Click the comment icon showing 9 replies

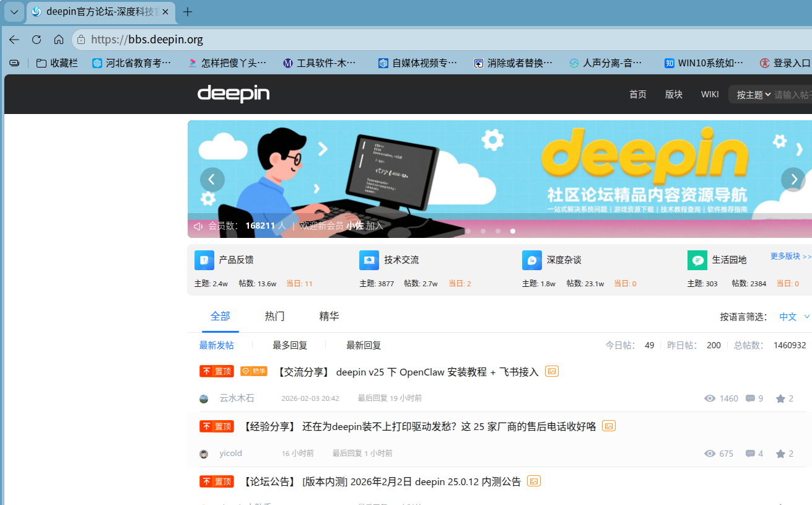(750, 398)
